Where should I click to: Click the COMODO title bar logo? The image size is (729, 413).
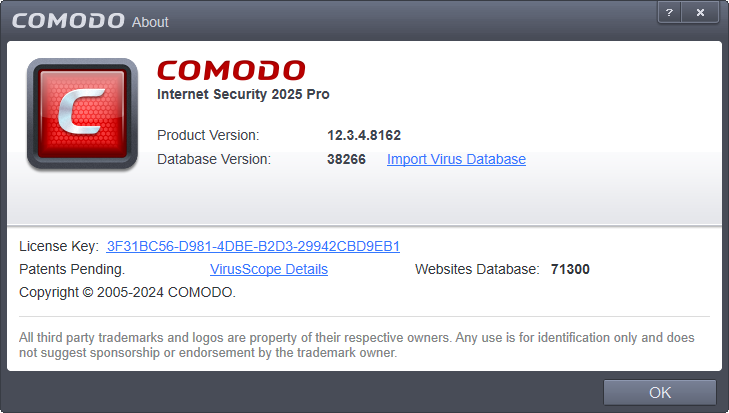coord(68,21)
